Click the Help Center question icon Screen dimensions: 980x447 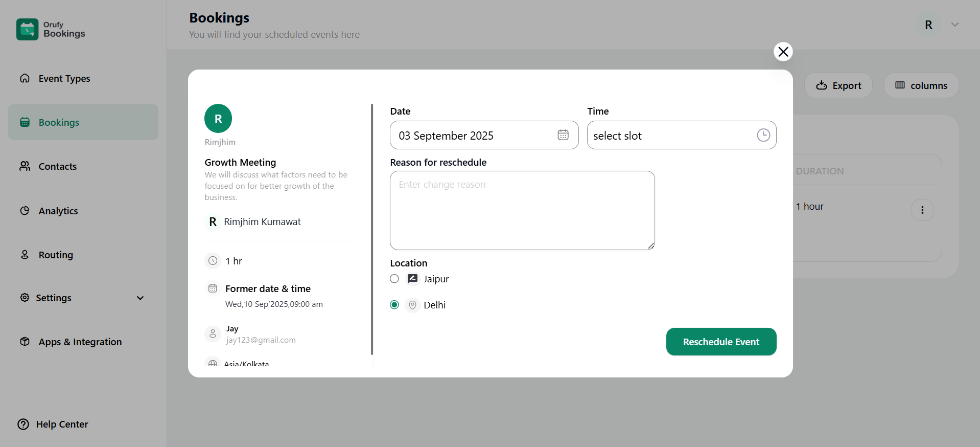pyautogui.click(x=24, y=424)
